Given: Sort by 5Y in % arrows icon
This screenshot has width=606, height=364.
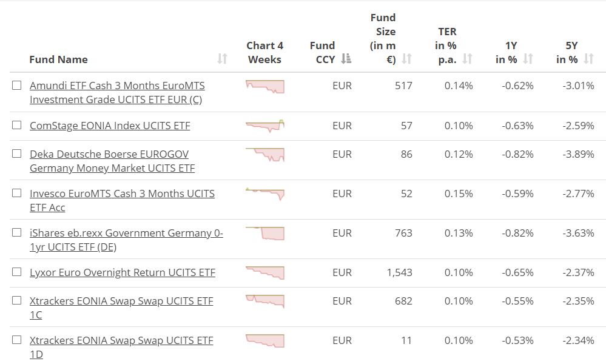Looking at the screenshot, I should click(x=588, y=59).
